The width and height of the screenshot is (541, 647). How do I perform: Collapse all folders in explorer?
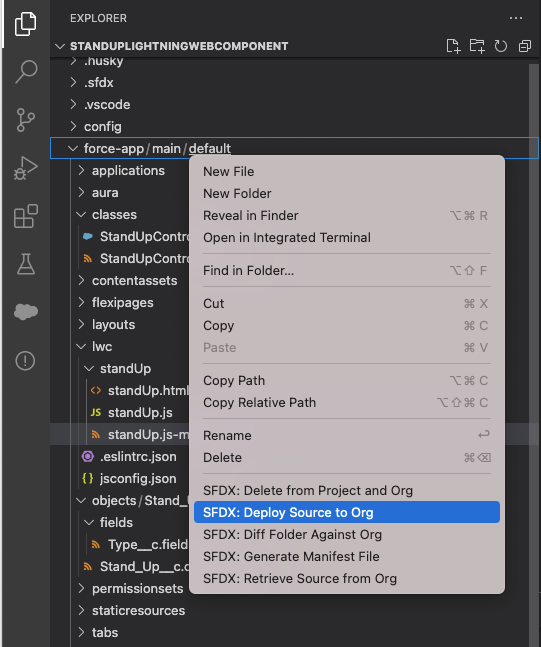524,46
